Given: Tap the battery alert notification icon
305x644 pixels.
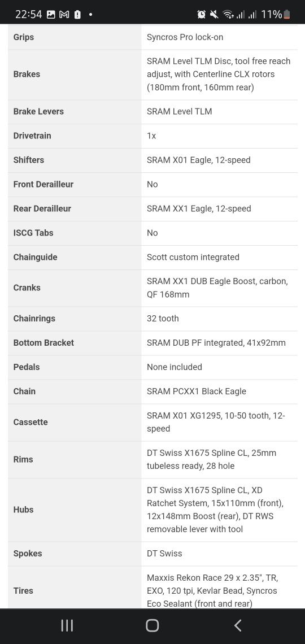Looking at the screenshot, I should click(77, 14).
